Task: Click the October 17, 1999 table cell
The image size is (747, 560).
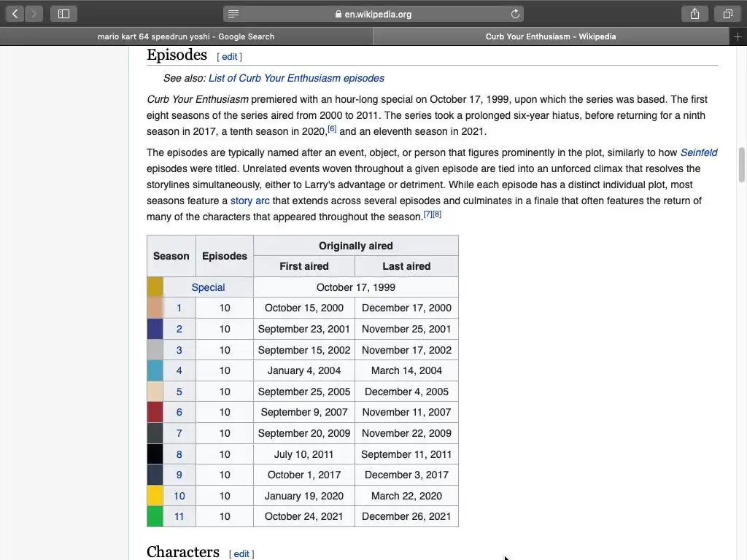Action: (356, 287)
